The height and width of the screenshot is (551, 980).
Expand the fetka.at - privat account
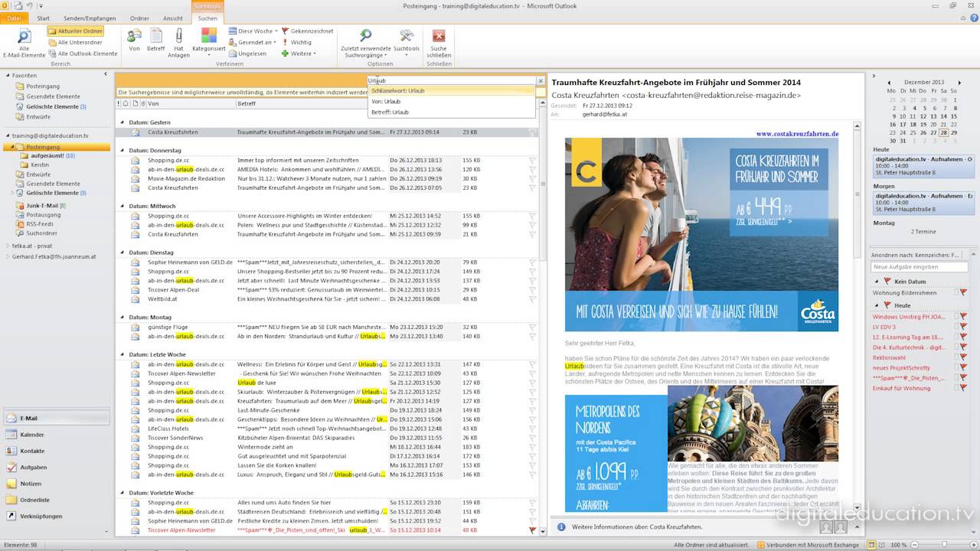(x=8, y=246)
